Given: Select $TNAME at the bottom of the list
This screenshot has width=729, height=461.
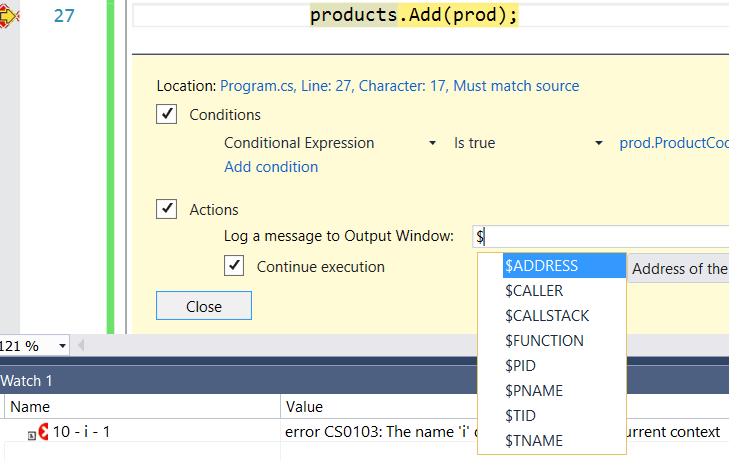Looking at the screenshot, I should click(534, 441).
